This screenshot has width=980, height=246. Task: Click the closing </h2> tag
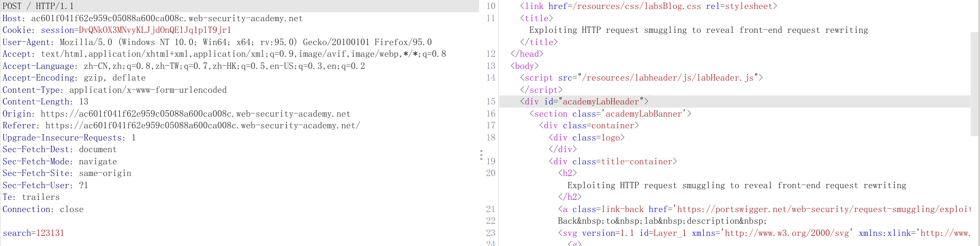click(570, 197)
